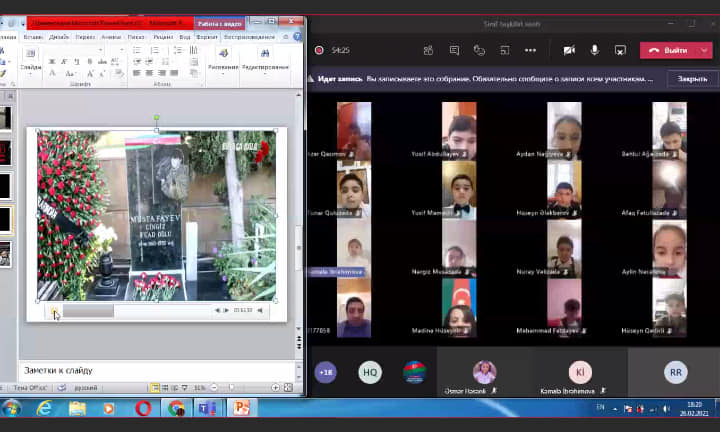This screenshot has width=720, height=432.
Task: Open Opera from the taskbar
Action: [x=143, y=408]
